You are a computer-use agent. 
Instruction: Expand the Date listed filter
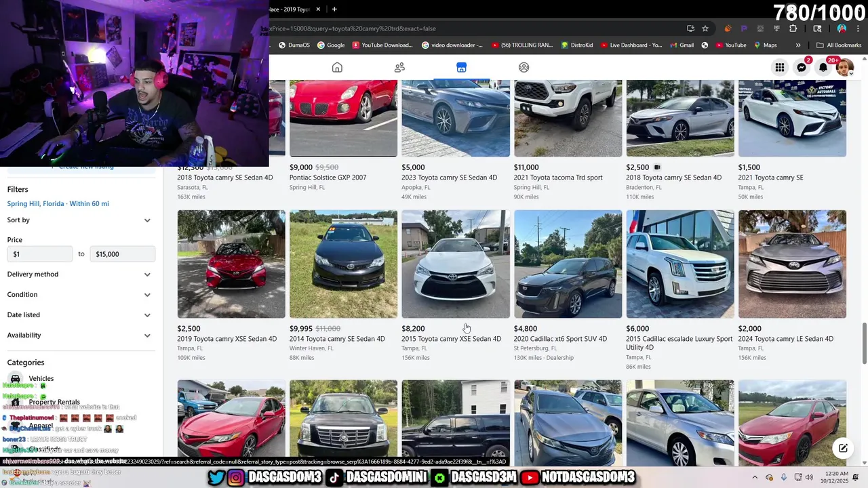[81, 315]
